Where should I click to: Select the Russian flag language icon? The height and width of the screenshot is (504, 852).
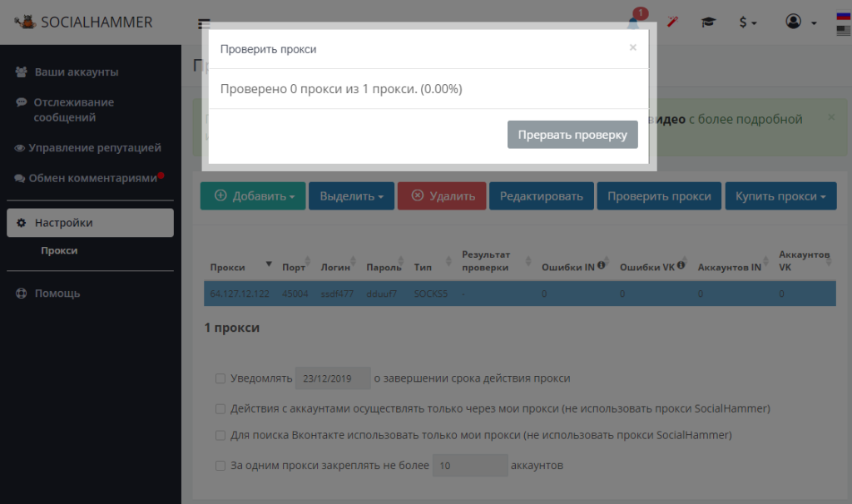click(844, 17)
